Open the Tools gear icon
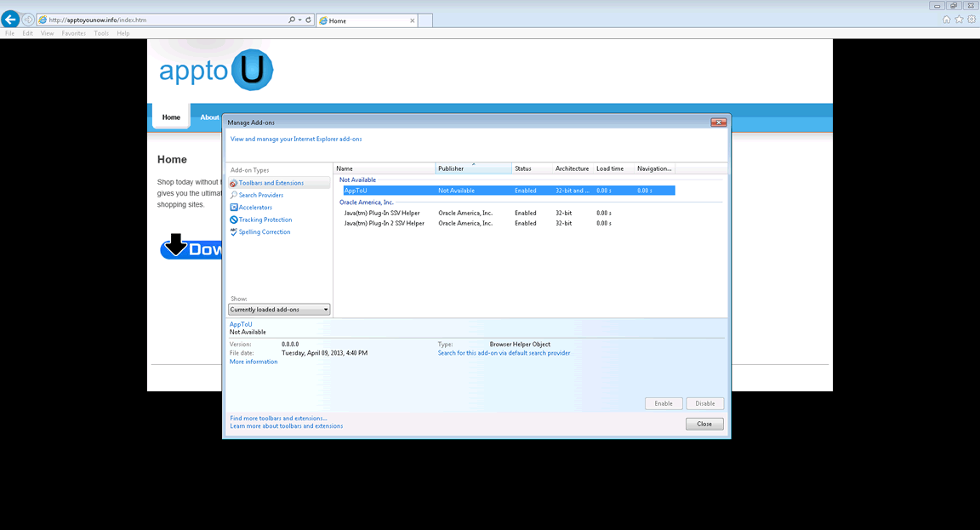The height and width of the screenshot is (530, 980). (971, 20)
